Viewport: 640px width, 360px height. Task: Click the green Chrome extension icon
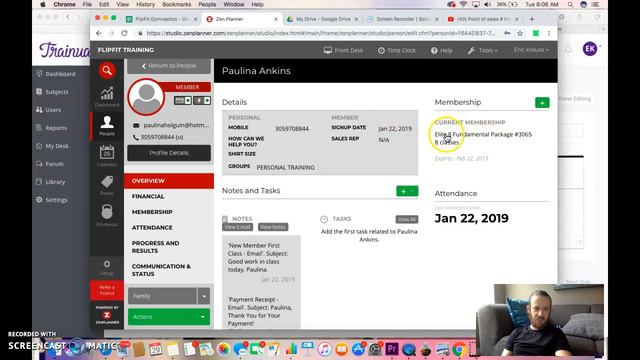tap(536, 33)
